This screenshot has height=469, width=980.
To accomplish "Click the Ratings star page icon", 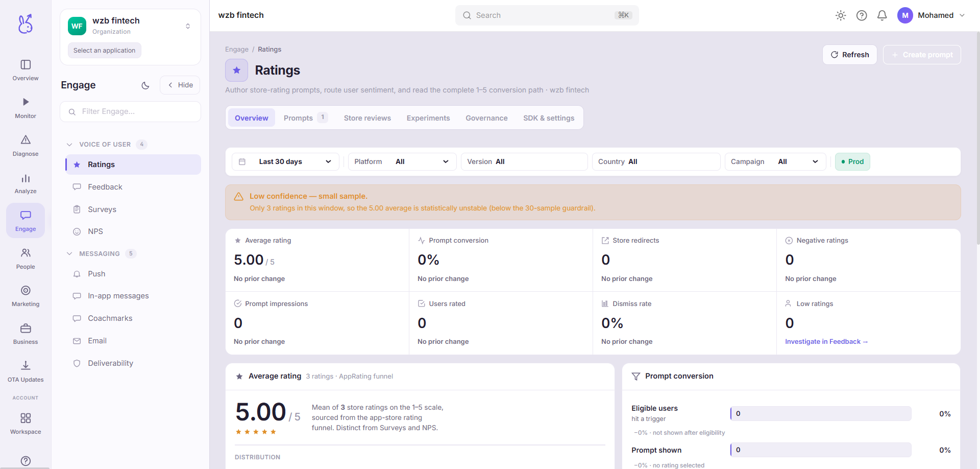I will click(x=236, y=71).
